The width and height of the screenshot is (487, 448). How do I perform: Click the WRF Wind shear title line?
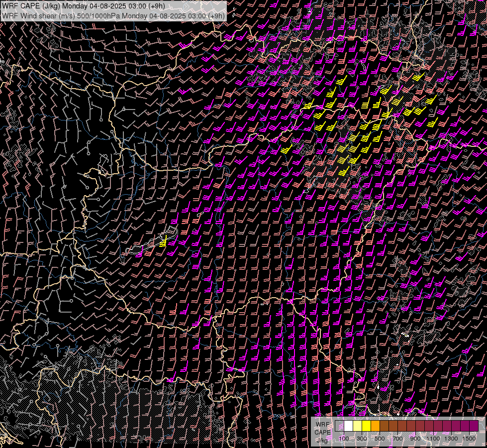click(113, 16)
